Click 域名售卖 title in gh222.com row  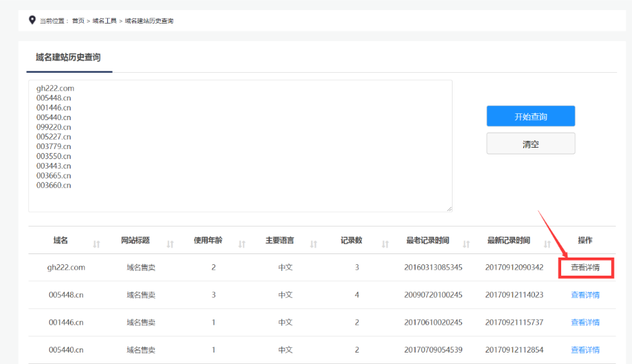(x=141, y=268)
